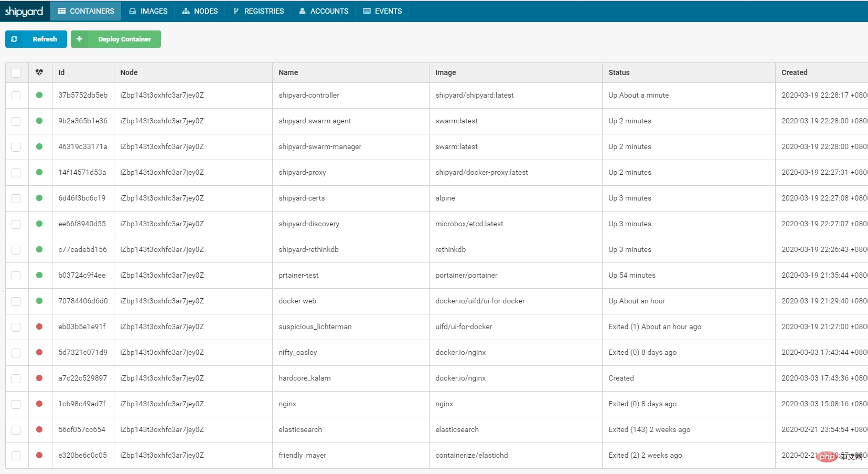This screenshot has width=868, height=474.
Task: Click green status dot for shipyard-controller
Action: click(39, 95)
